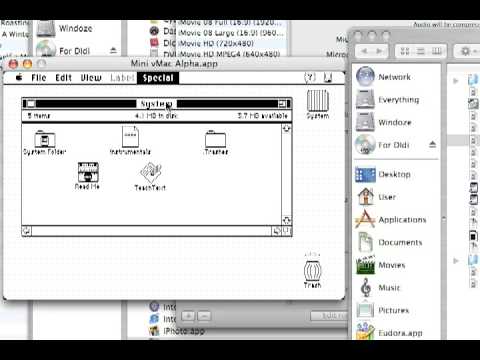Open the File menu in Mini vMac

pyautogui.click(x=39, y=78)
